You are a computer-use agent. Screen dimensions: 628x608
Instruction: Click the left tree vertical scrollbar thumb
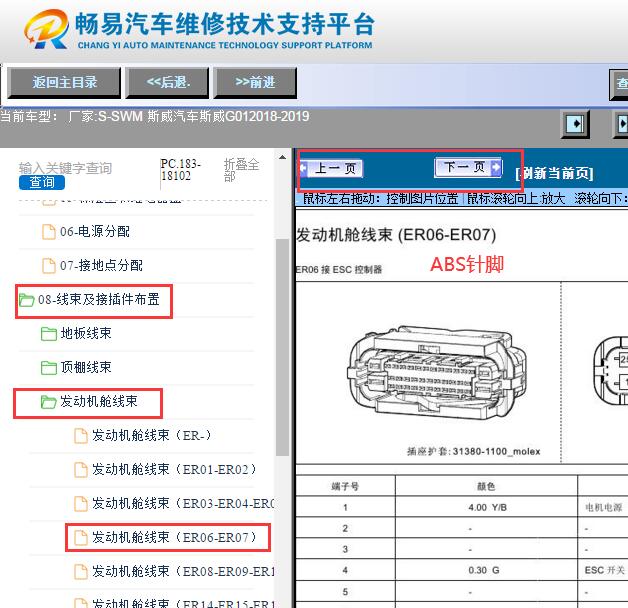282,347
